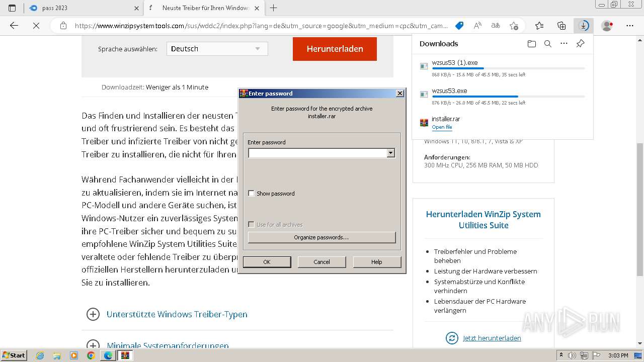Image resolution: width=644 pixels, height=362 pixels.
Task: Switch to the pass 2023 tab
Action: coord(84,8)
